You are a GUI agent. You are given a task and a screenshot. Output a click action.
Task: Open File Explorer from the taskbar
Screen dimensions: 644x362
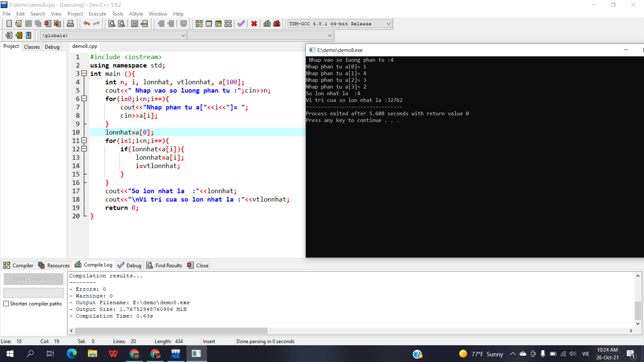(93, 354)
